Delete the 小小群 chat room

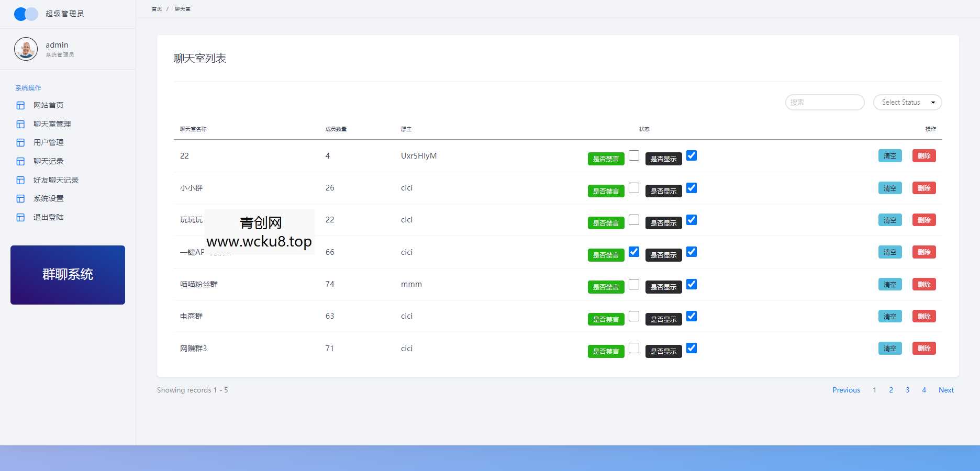924,188
